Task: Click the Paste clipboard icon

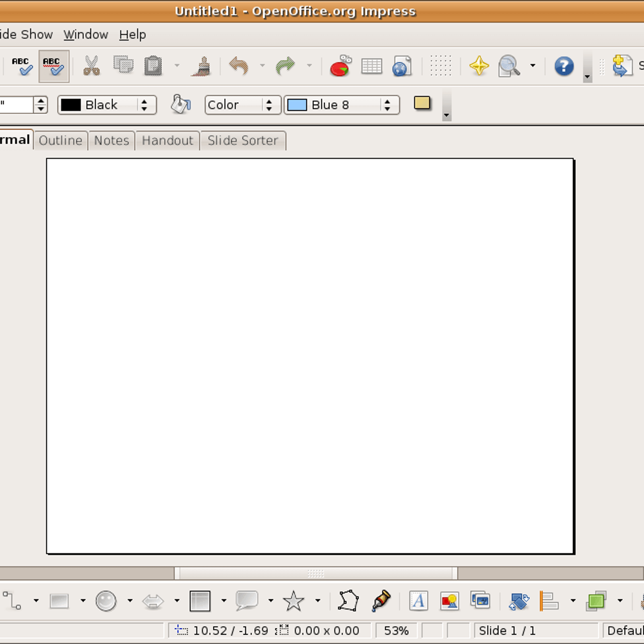Action: (x=153, y=66)
